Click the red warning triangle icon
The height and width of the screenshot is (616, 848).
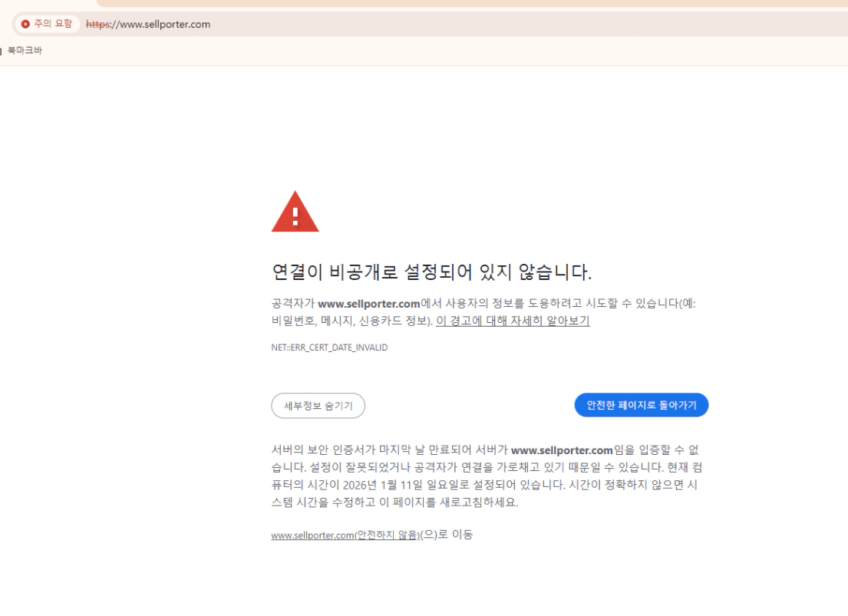pos(295,212)
